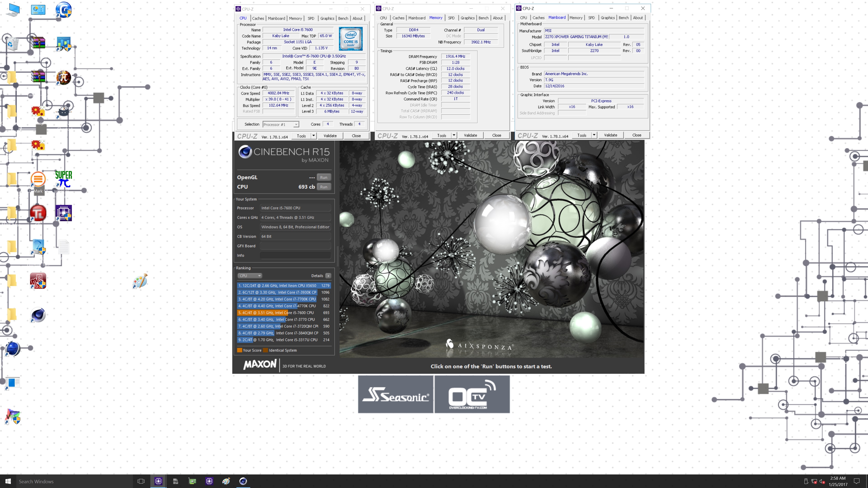Click Windows Start button
The image size is (868, 488).
[8, 481]
